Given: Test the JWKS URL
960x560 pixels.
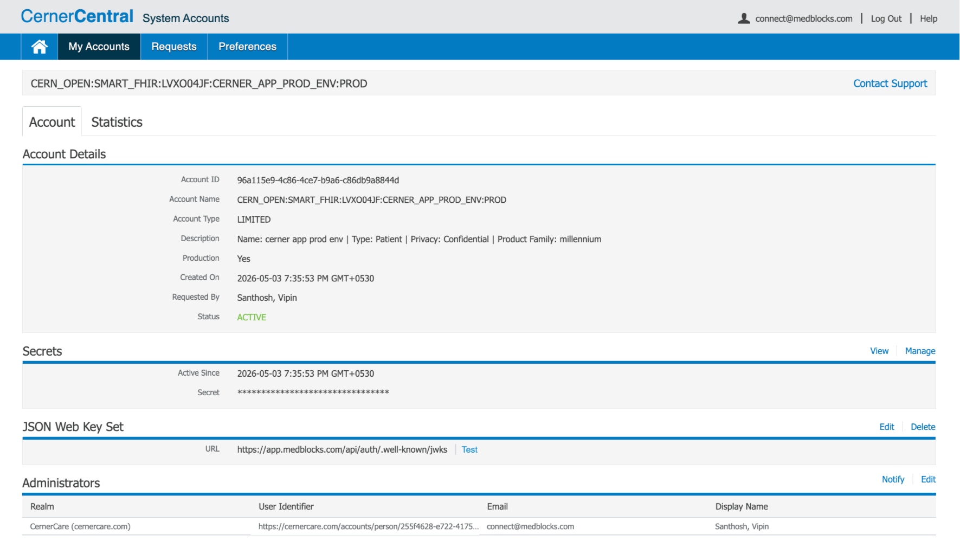Looking at the screenshot, I should pyautogui.click(x=469, y=449).
